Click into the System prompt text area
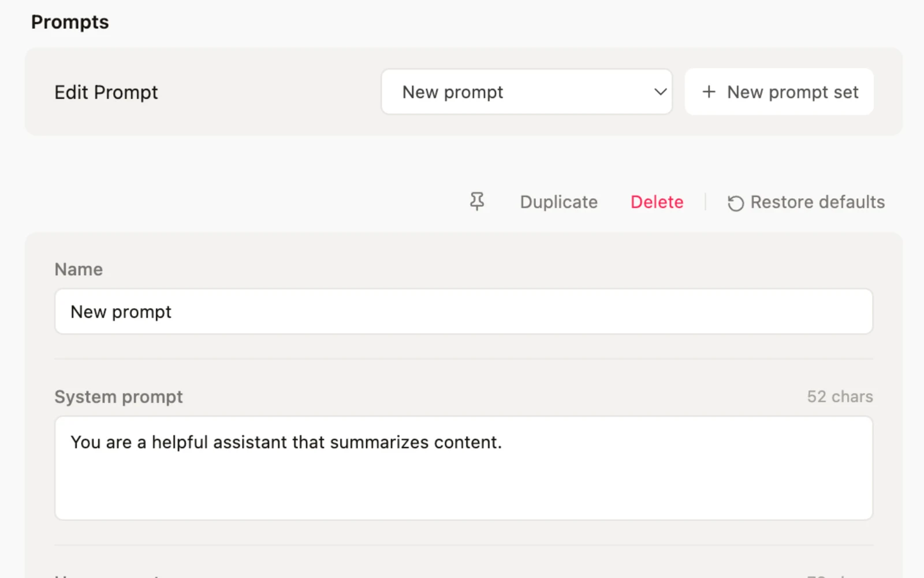924x578 pixels. (464, 468)
